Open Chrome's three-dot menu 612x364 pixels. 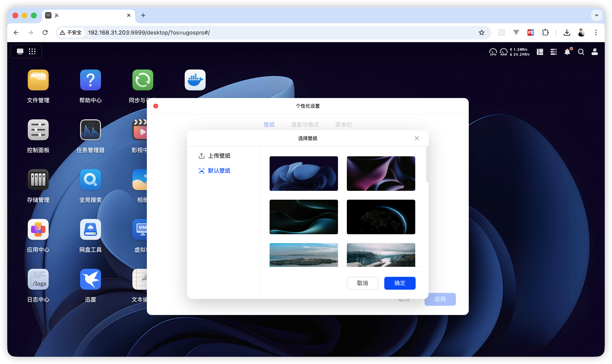596,32
